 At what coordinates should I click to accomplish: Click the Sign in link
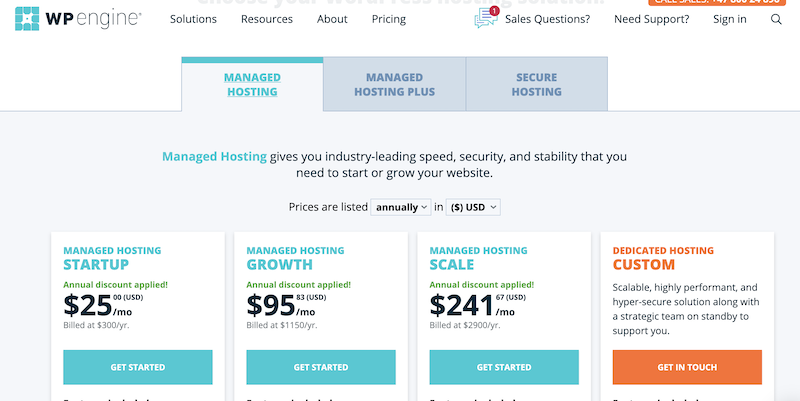coord(730,19)
